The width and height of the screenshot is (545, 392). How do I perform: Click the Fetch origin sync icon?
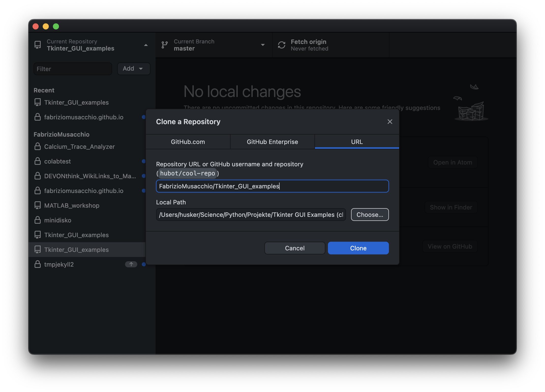[x=282, y=45]
